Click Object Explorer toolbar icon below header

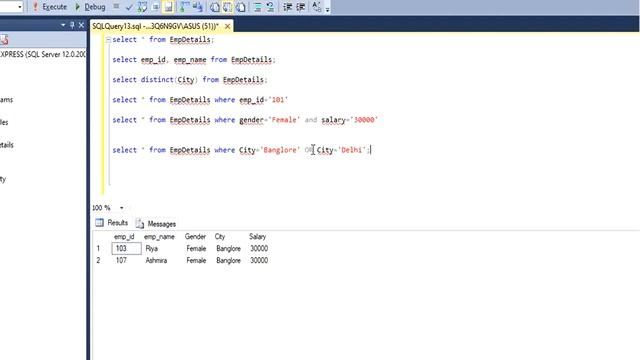(x=4, y=40)
